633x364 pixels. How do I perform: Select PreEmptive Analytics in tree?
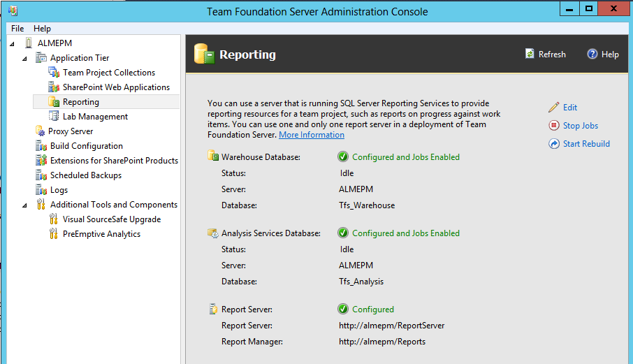pos(102,234)
